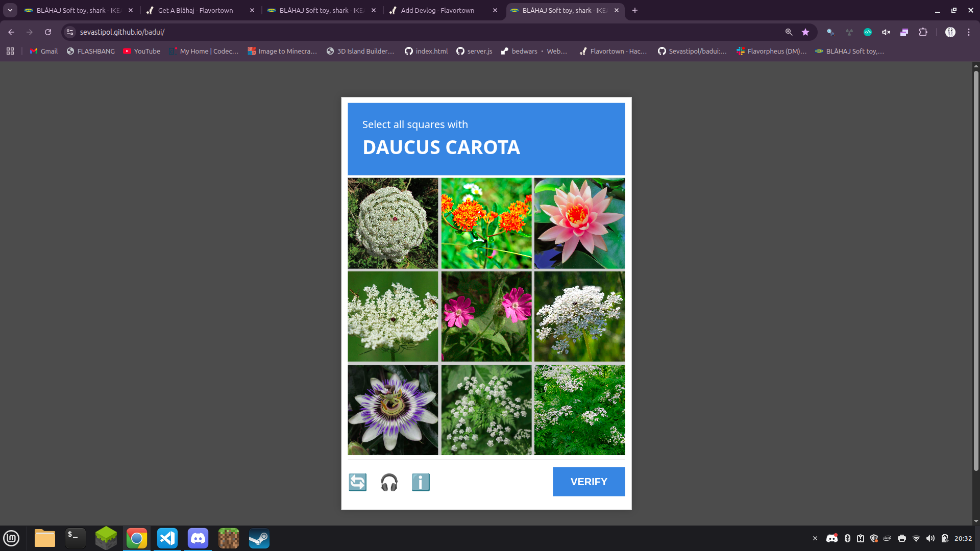Select the pink water lily image
The width and height of the screenshot is (980, 551).
click(579, 223)
